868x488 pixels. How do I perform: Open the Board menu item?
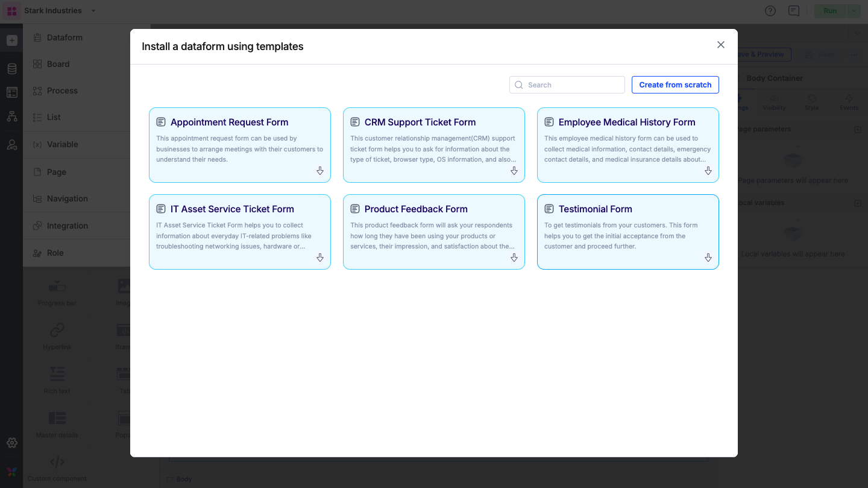click(58, 64)
